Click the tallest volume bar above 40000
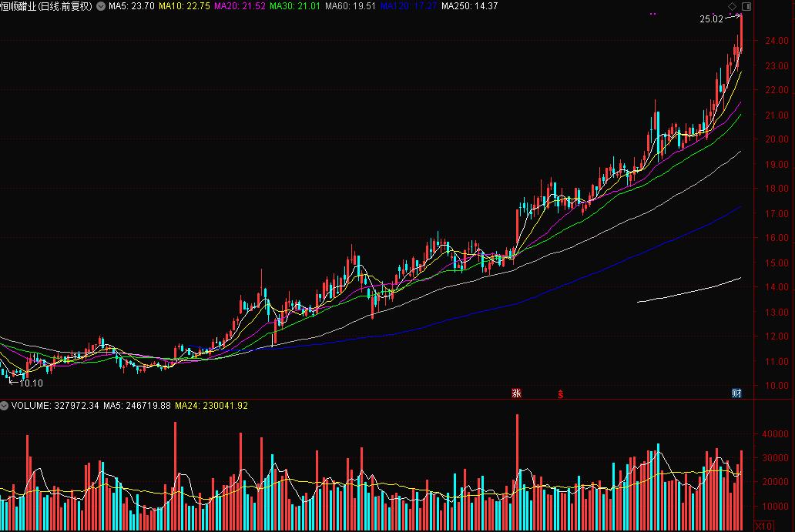795x532 pixels. coord(517,472)
